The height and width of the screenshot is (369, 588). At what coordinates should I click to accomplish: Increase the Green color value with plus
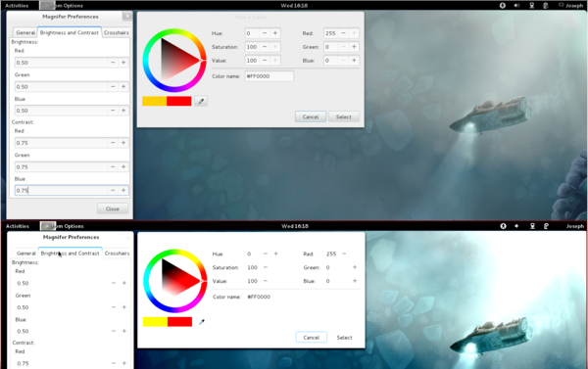354,47
